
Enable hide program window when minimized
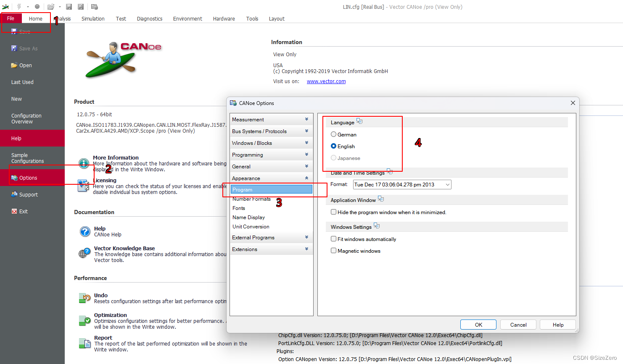[333, 212]
